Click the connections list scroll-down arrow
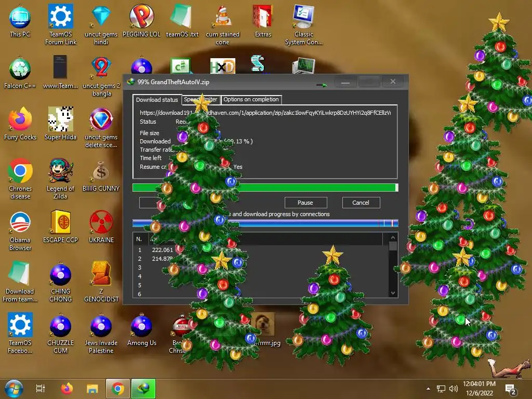This screenshot has width=532, height=399. click(393, 293)
